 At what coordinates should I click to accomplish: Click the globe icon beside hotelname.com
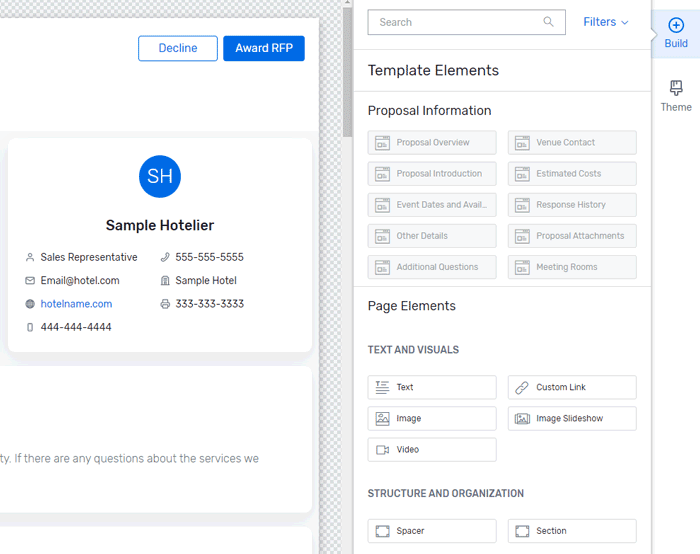coord(30,304)
